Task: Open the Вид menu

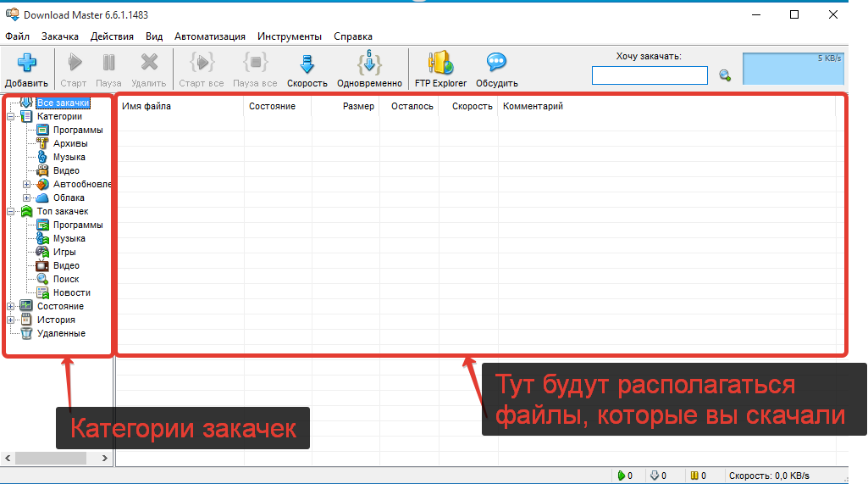Action: click(154, 36)
